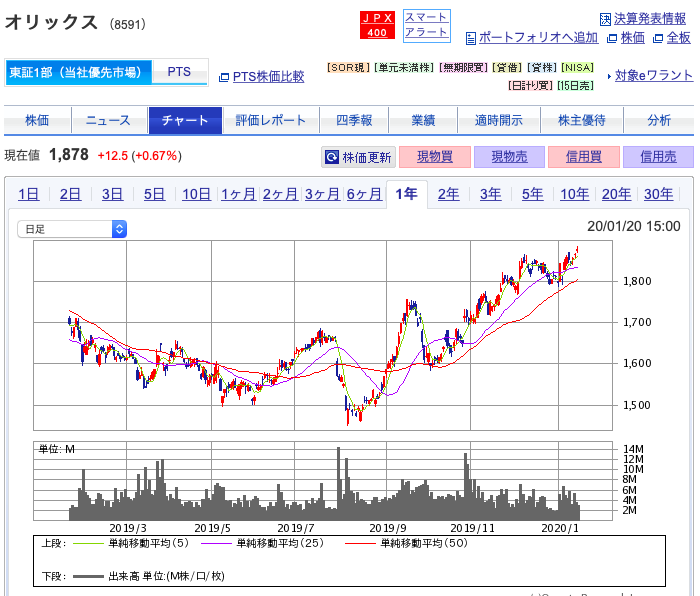The height and width of the screenshot is (596, 700).
Task: Set chart period to 3日
Action: (x=112, y=194)
